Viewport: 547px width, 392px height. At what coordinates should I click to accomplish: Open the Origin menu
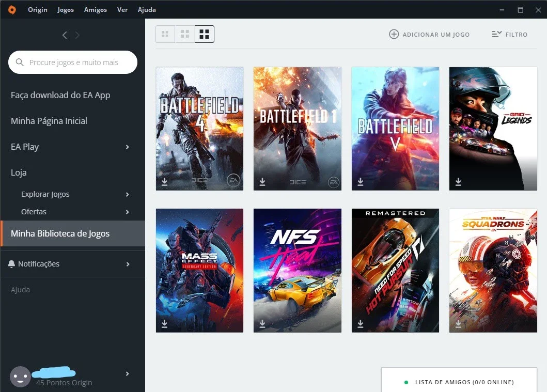38,10
